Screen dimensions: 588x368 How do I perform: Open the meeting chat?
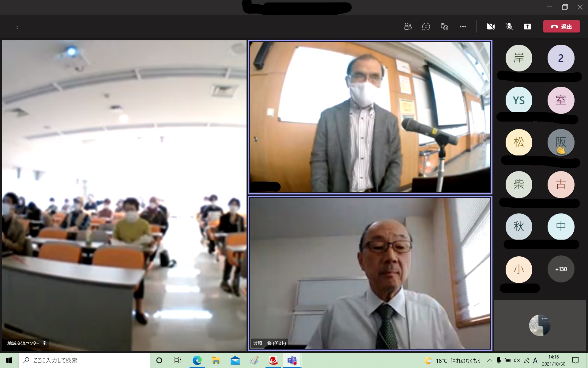point(426,27)
